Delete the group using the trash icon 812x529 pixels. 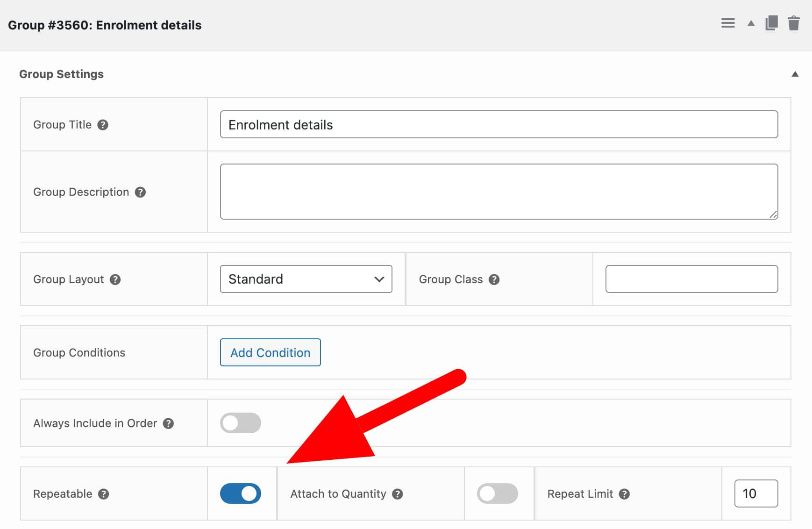pos(794,23)
